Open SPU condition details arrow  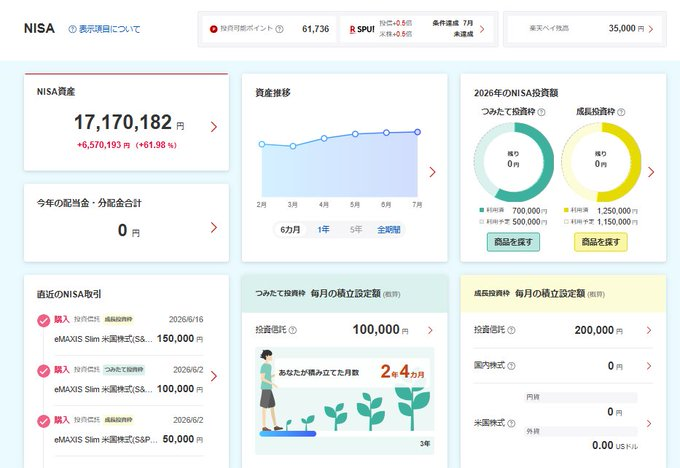point(482,29)
